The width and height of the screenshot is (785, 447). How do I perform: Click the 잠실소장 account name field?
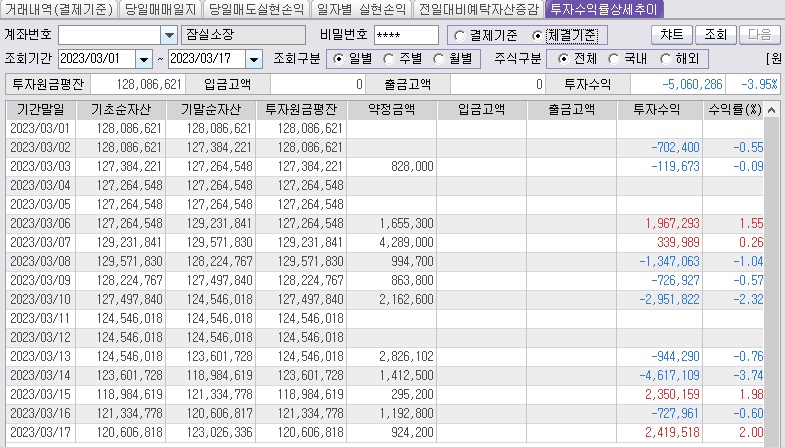click(x=243, y=35)
